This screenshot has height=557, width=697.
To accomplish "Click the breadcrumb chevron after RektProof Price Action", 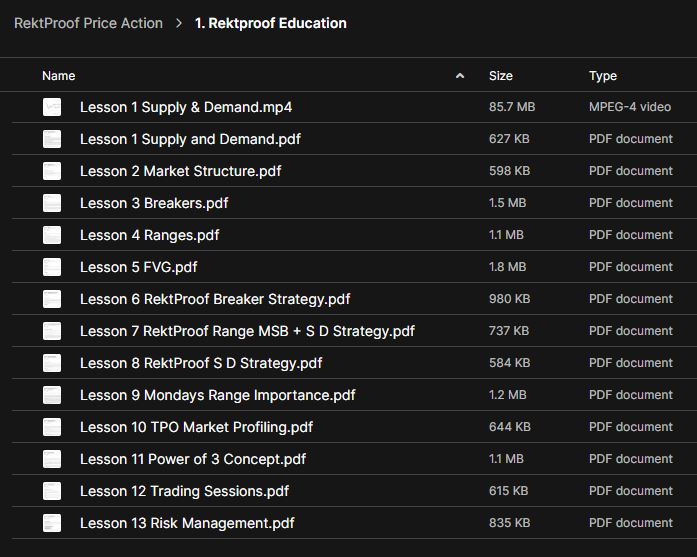I will tap(179, 23).
